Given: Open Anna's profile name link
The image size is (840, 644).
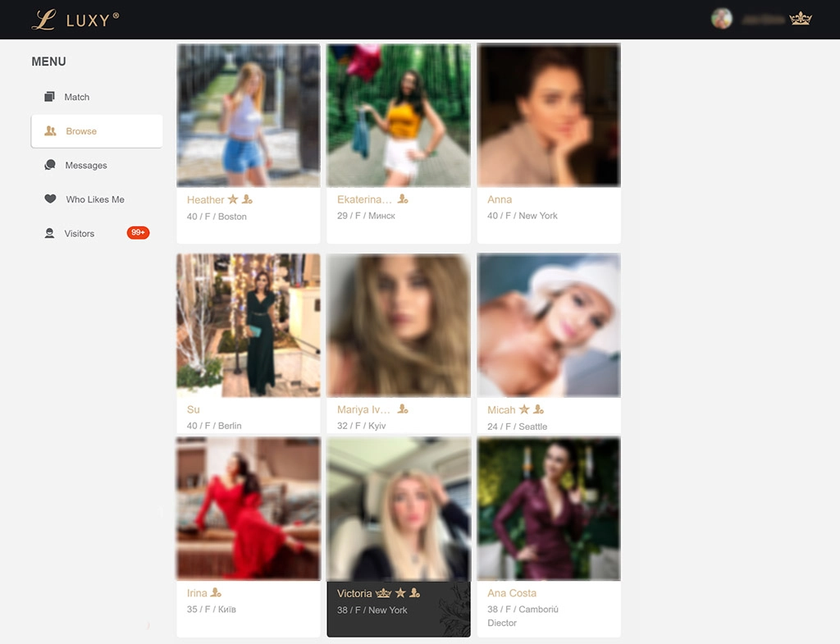Looking at the screenshot, I should click(500, 199).
